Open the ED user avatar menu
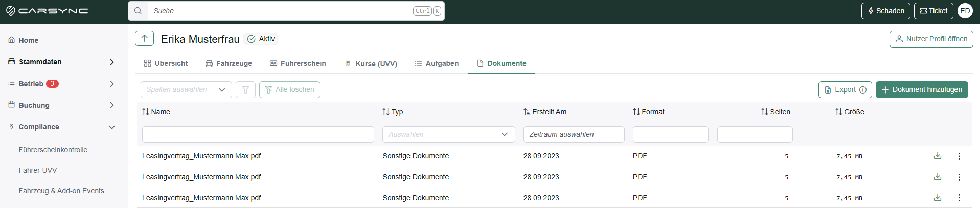Image resolution: width=980 pixels, height=208 pixels. pyautogui.click(x=965, y=11)
